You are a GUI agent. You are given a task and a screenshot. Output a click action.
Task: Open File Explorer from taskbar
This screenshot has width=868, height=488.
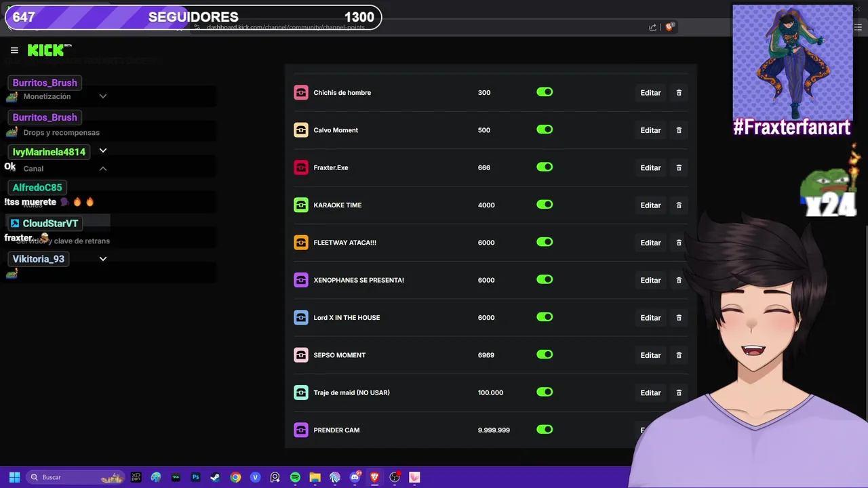[315, 477]
